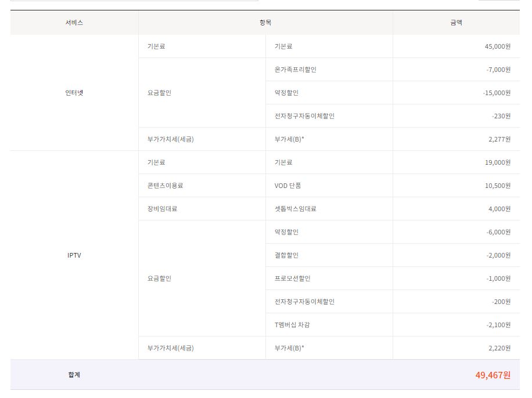This screenshot has height=398, width=532.
Task: Click the 49,467원 total amount
Action: coord(493,375)
